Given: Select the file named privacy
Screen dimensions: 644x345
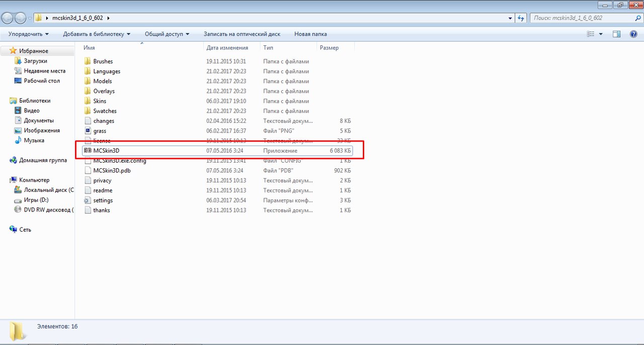Looking at the screenshot, I should click(102, 180).
